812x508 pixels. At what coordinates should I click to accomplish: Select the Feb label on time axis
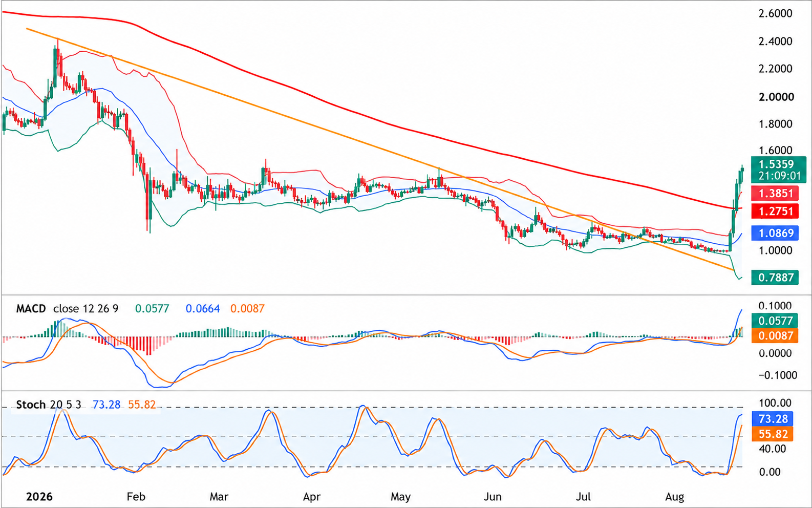point(136,497)
